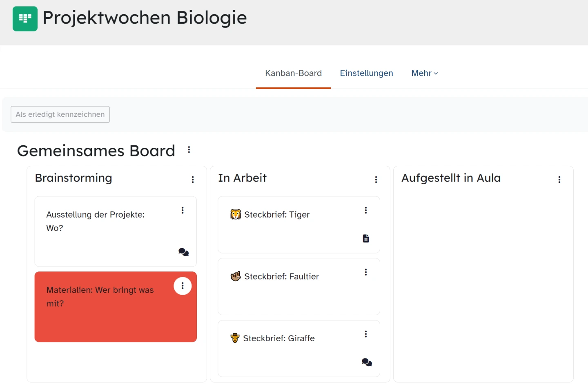Click Als erledigt kennzeichnen button

pos(60,115)
